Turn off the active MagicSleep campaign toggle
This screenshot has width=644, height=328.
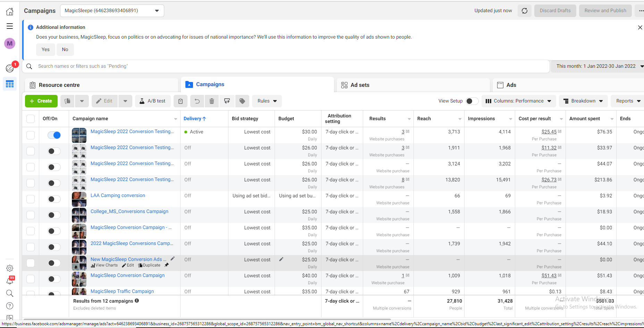(54, 135)
